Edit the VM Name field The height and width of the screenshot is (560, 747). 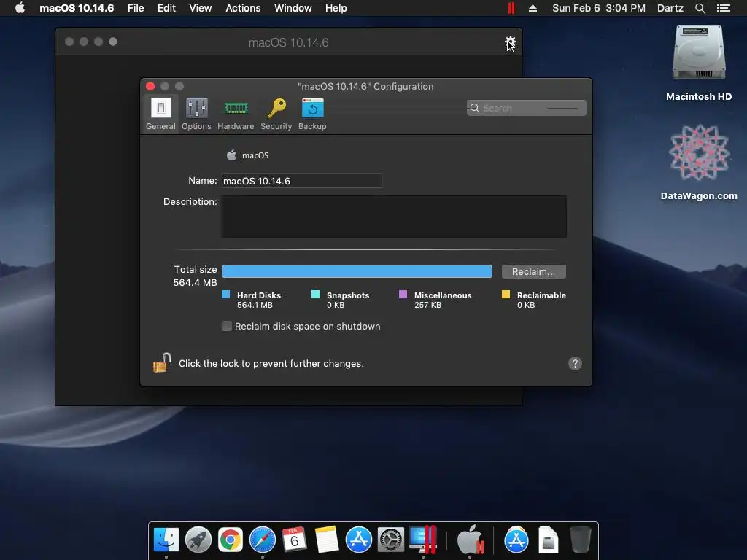tap(302, 181)
